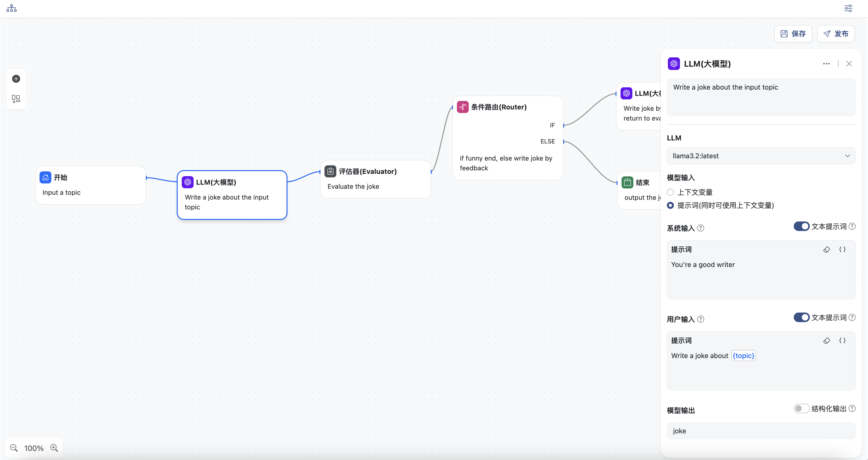
Task: Click the auto-layout icon in left toolbar
Action: [16, 98]
